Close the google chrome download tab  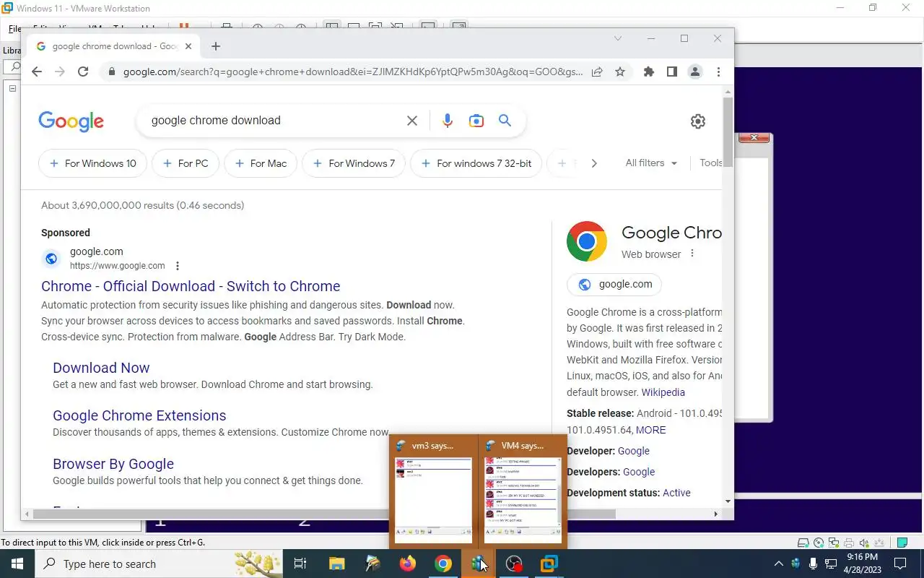[188, 46]
